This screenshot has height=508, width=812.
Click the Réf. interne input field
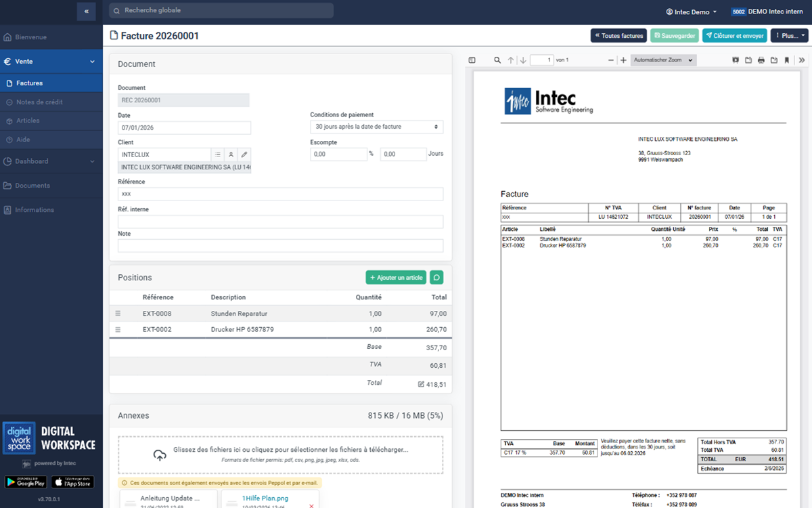tap(281, 221)
